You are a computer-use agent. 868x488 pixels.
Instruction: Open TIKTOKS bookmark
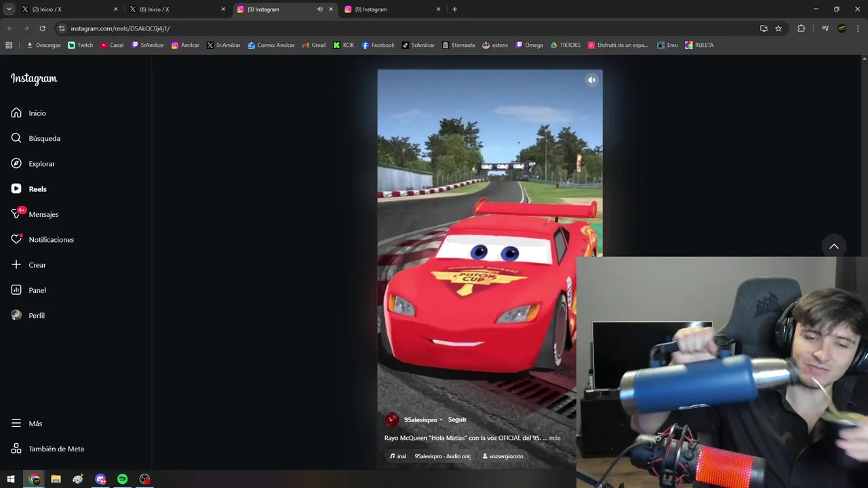(565, 45)
